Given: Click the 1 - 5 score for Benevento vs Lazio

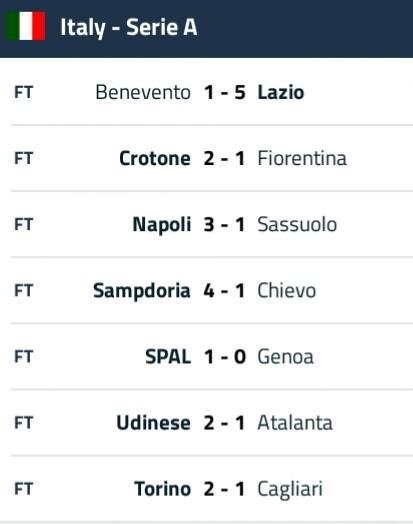Looking at the screenshot, I should click(225, 92).
